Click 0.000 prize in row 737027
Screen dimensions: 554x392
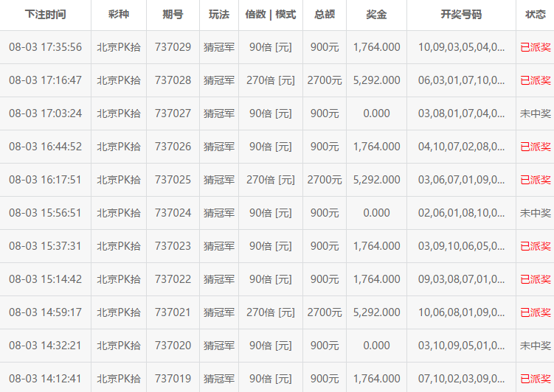(x=376, y=113)
